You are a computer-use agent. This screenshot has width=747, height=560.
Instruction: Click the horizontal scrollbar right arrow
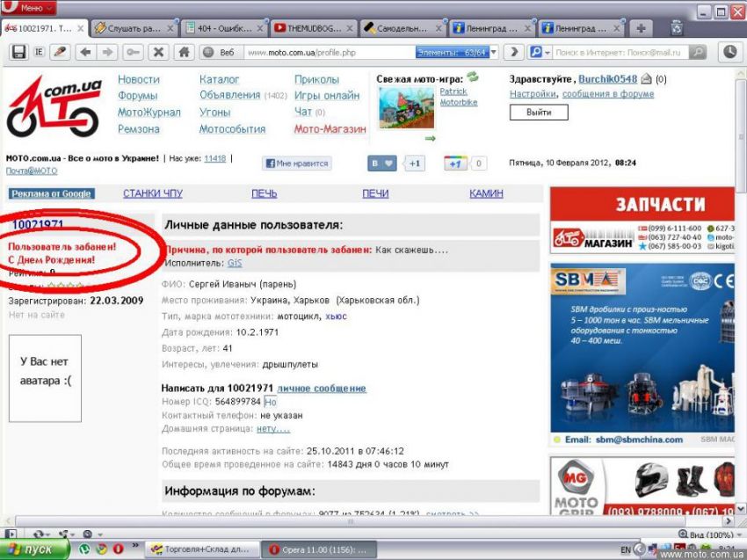[x=728, y=521]
